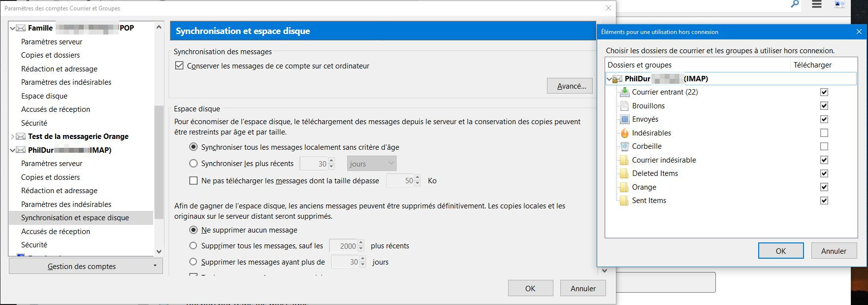Image resolution: width=868 pixels, height=305 pixels.
Task: Click the Sent Items folder icon
Action: (624, 201)
